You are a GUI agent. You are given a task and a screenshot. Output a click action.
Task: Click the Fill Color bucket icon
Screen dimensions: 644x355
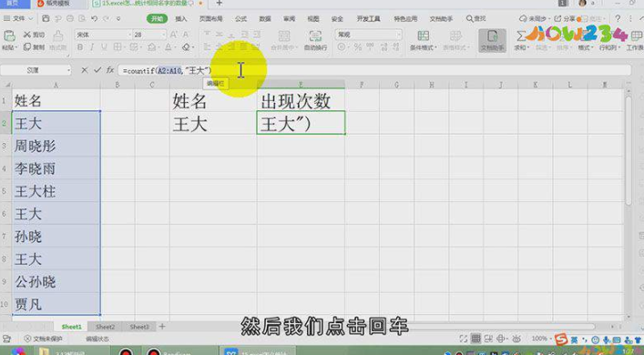(x=151, y=47)
